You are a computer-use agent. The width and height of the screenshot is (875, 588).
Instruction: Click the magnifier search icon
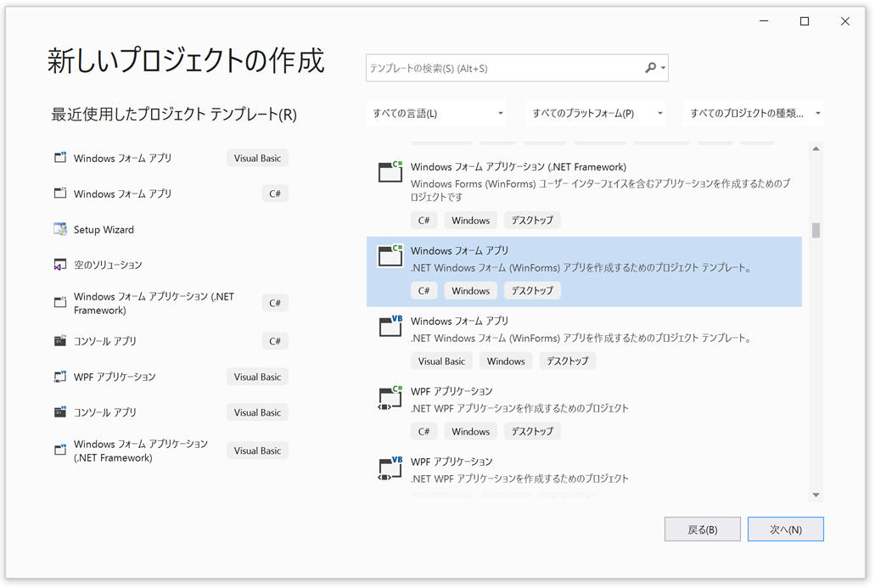pyautogui.click(x=650, y=68)
